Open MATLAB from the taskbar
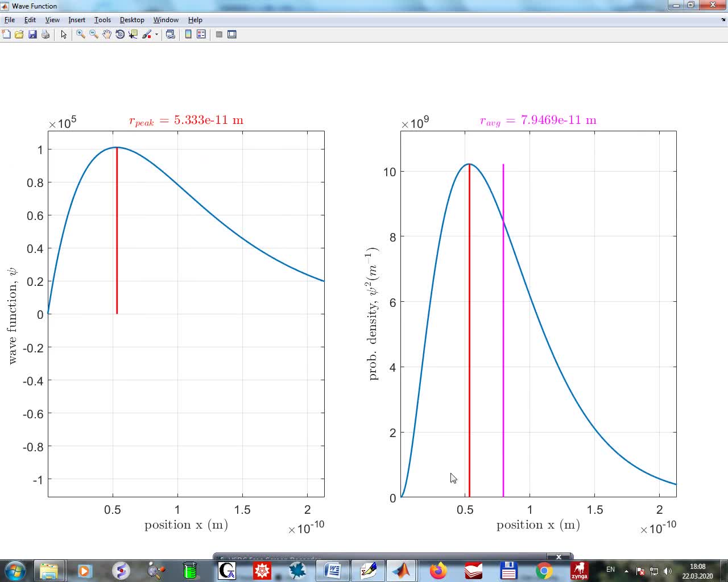 pos(402,570)
